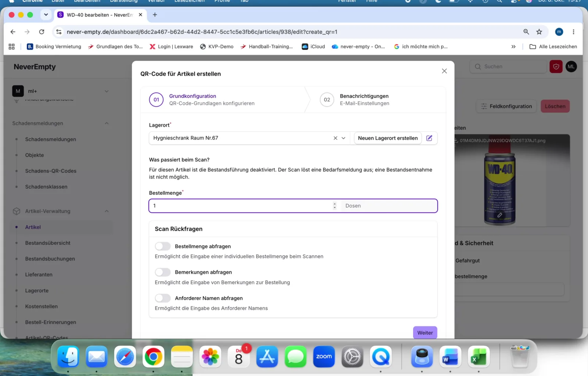Screen dimensions: 588x376
Task: Clear the selected Lagerort with the X icon
Action: pos(335,138)
